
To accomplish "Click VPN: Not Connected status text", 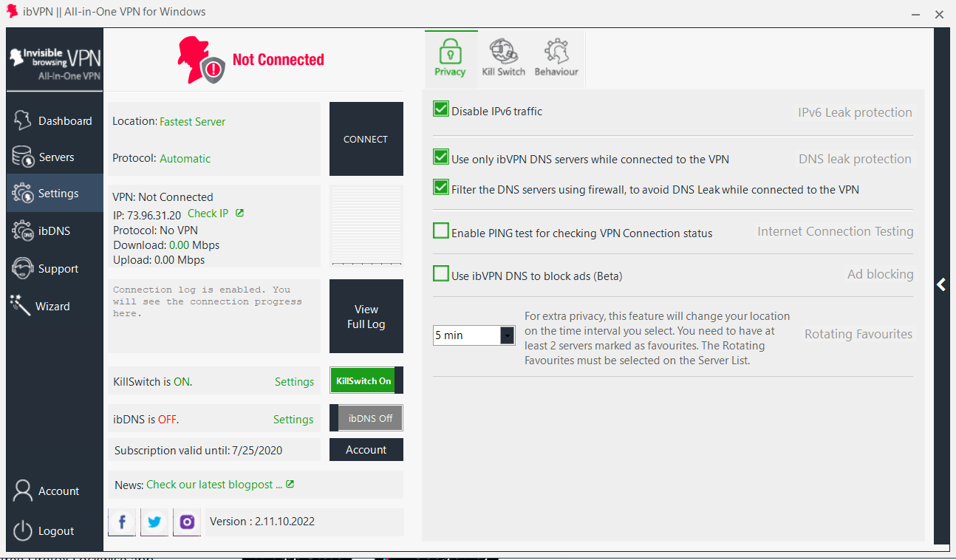I will tap(163, 197).
